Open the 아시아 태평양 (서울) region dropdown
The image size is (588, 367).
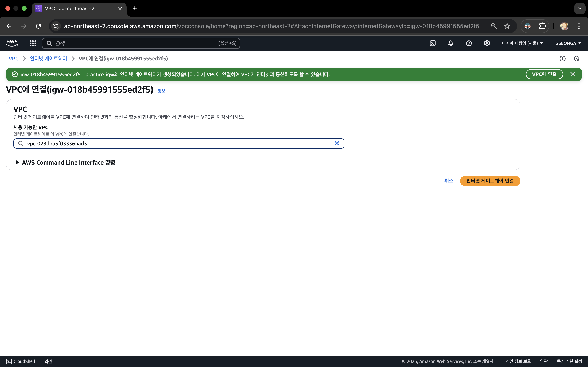tap(522, 43)
